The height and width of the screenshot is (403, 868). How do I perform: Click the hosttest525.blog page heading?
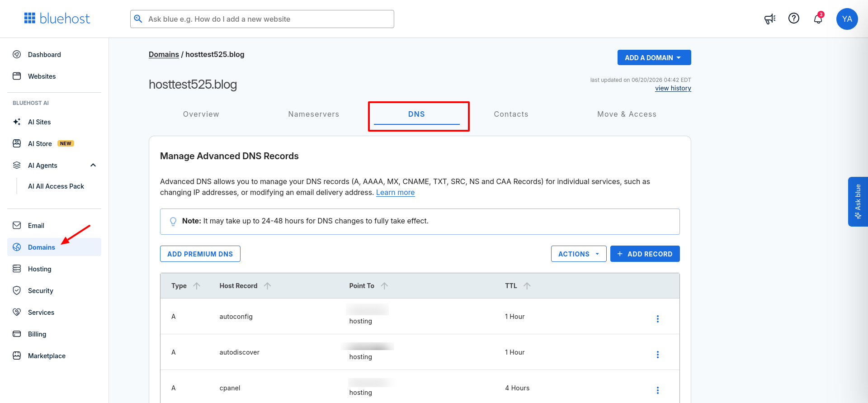193,85
